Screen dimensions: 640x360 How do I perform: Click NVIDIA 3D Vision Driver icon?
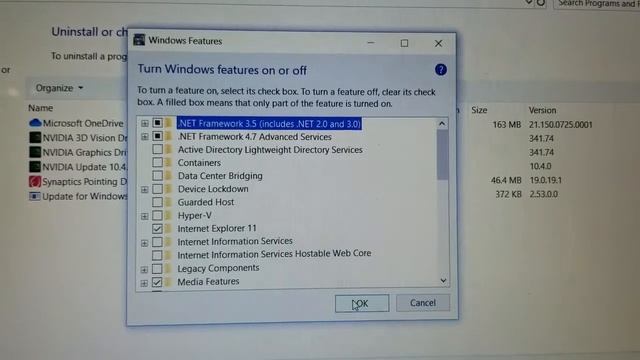tap(35, 138)
